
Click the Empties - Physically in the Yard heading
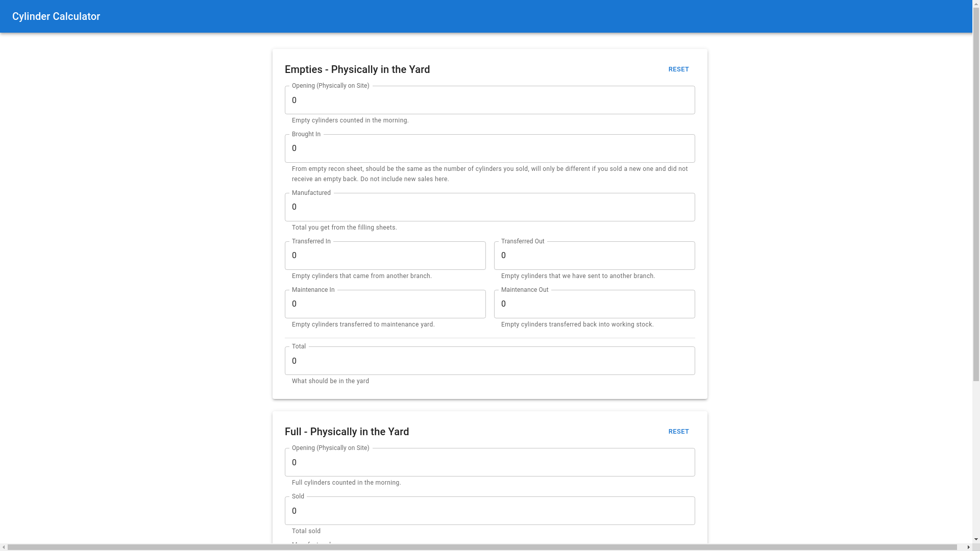click(x=357, y=69)
